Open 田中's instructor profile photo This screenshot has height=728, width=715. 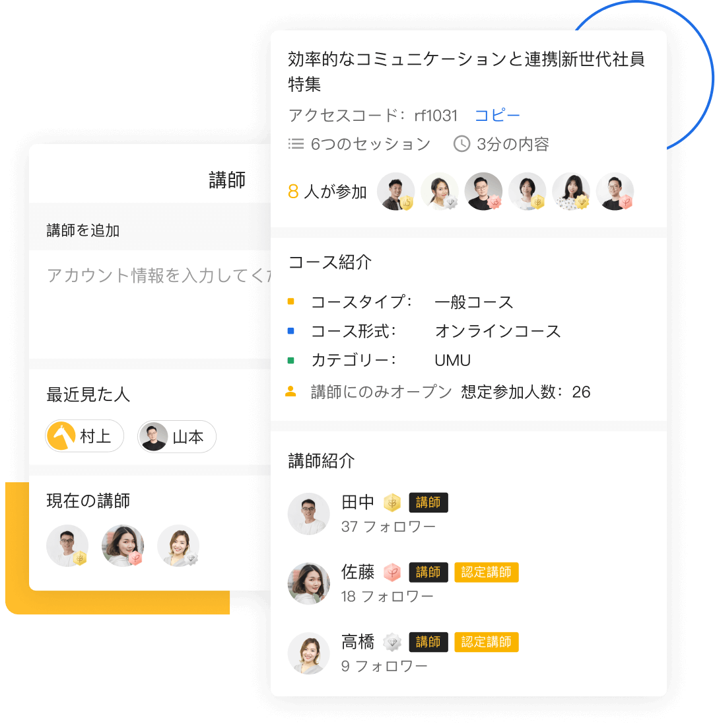308,514
